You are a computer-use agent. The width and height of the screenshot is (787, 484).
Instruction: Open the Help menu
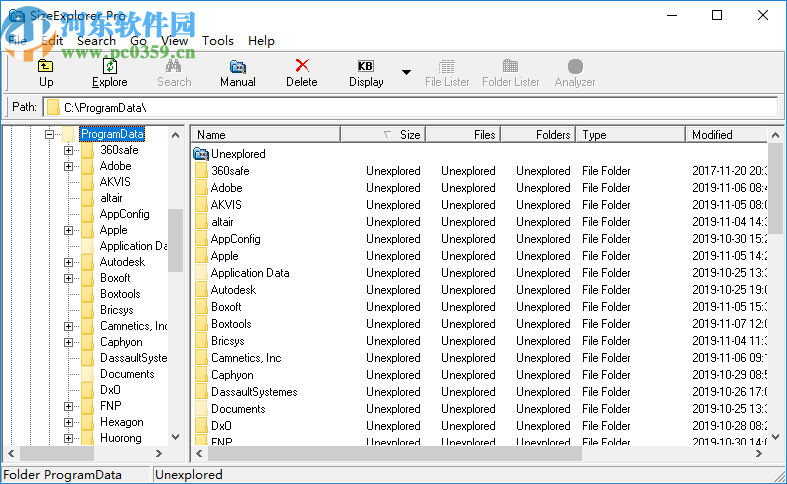[261, 41]
